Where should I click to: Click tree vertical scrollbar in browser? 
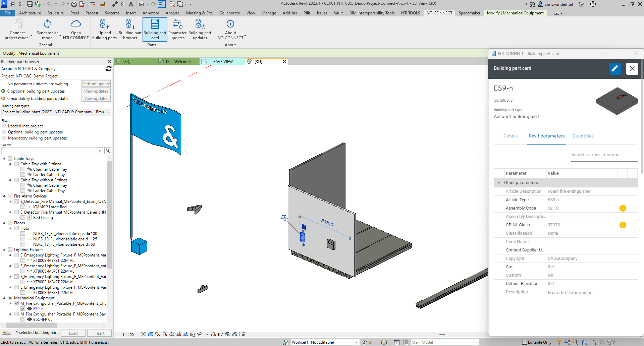coord(109,215)
